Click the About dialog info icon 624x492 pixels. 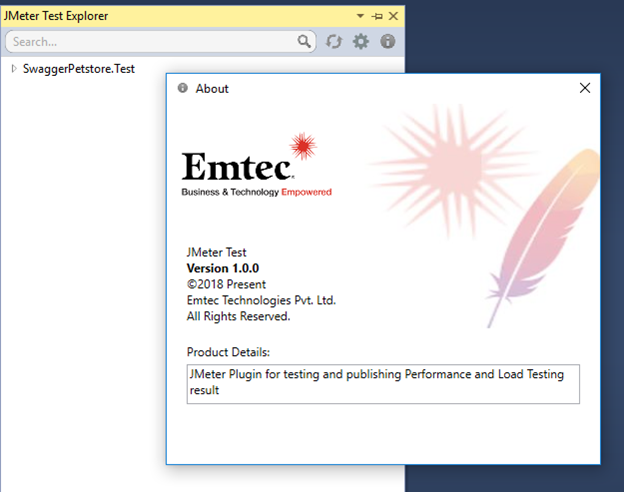pyautogui.click(x=183, y=88)
